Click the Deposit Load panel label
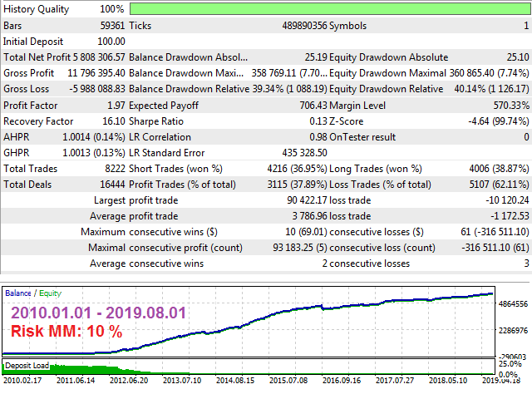 click(x=27, y=365)
